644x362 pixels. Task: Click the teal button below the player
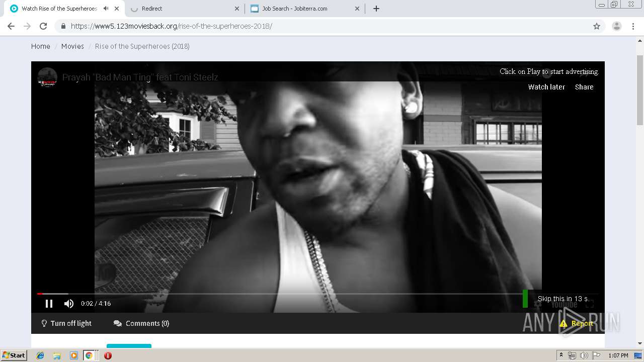pyautogui.click(x=129, y=346)
